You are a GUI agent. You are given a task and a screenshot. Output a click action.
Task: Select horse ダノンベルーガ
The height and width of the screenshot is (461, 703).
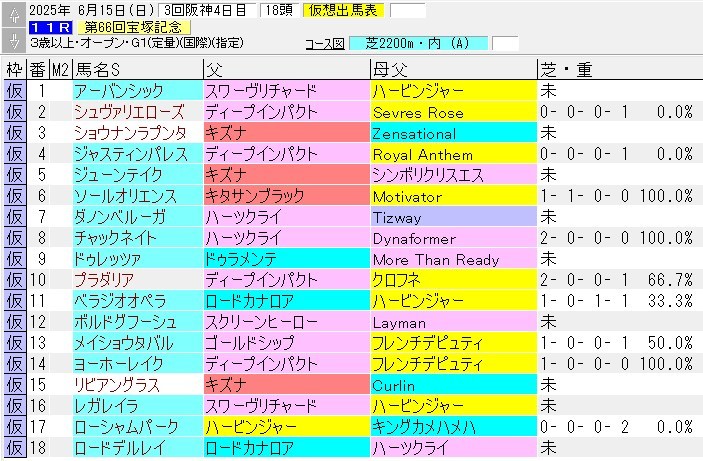click(x=138, y=217)
